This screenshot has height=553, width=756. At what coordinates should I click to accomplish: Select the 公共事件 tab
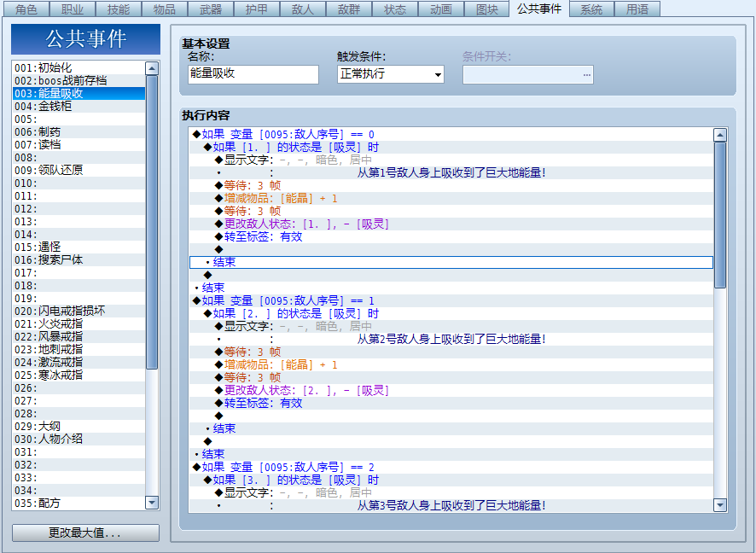point(539,9)
